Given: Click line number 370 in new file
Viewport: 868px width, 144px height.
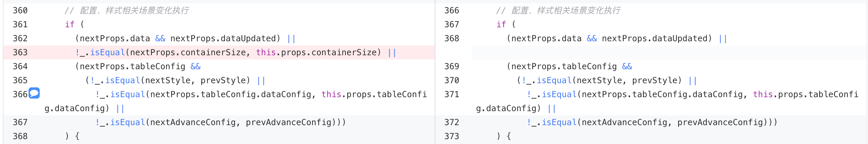Looking at the screenshot, I should pos(452,80).
